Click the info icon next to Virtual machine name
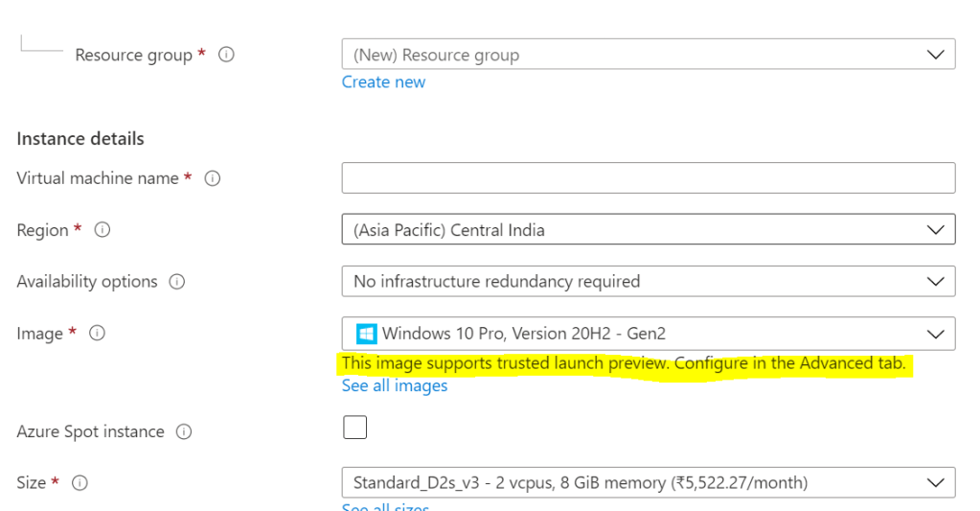Screen dimensions: 980x511 tap(213, 178)
